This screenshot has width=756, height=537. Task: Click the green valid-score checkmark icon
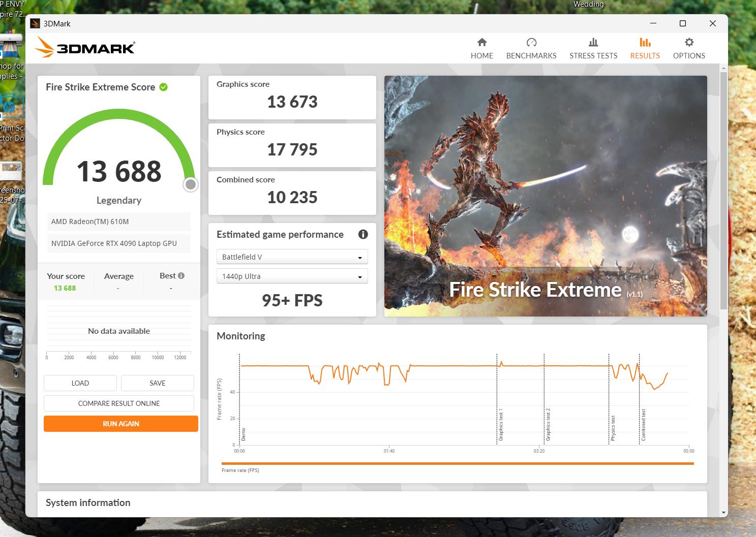[164, 87]
